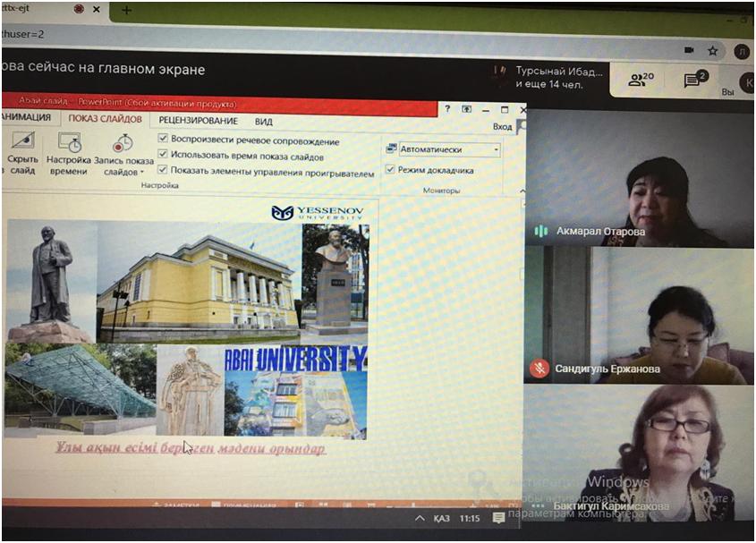Toggle Play Narrations checkbox
Image resolution: width=756 pixels, height=543 pixels.
click(163, 140)
